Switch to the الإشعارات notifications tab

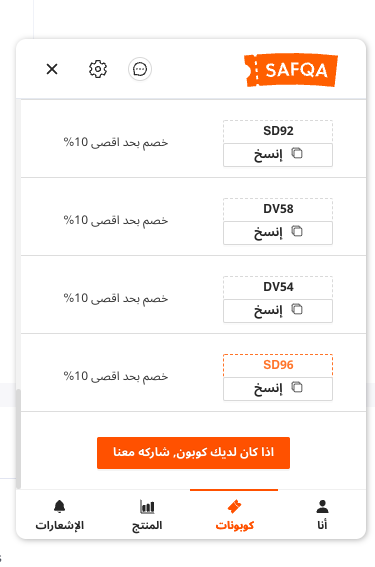pos(60,515)
